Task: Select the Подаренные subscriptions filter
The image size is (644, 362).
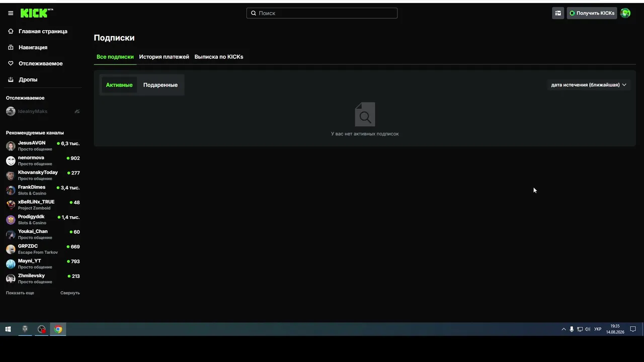Action: point(160,85)
